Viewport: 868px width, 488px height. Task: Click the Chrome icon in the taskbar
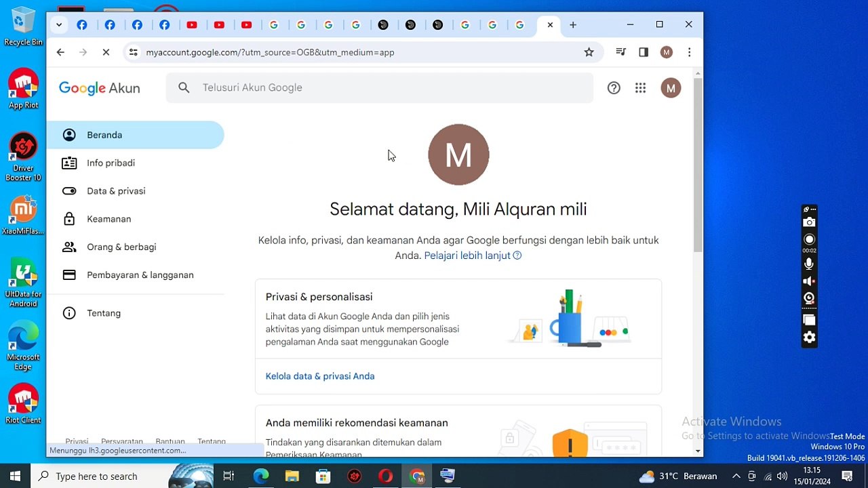click(x=417, y=476)
